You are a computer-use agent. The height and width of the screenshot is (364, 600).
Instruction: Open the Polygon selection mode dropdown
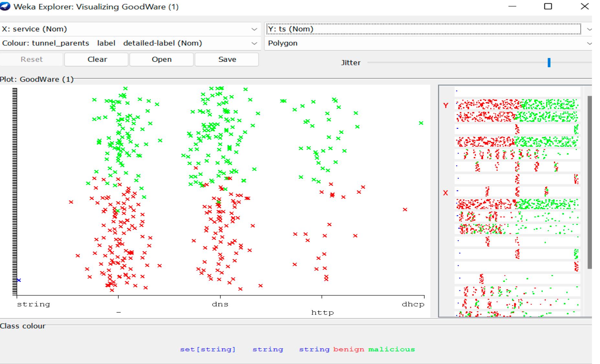(428, 43)
